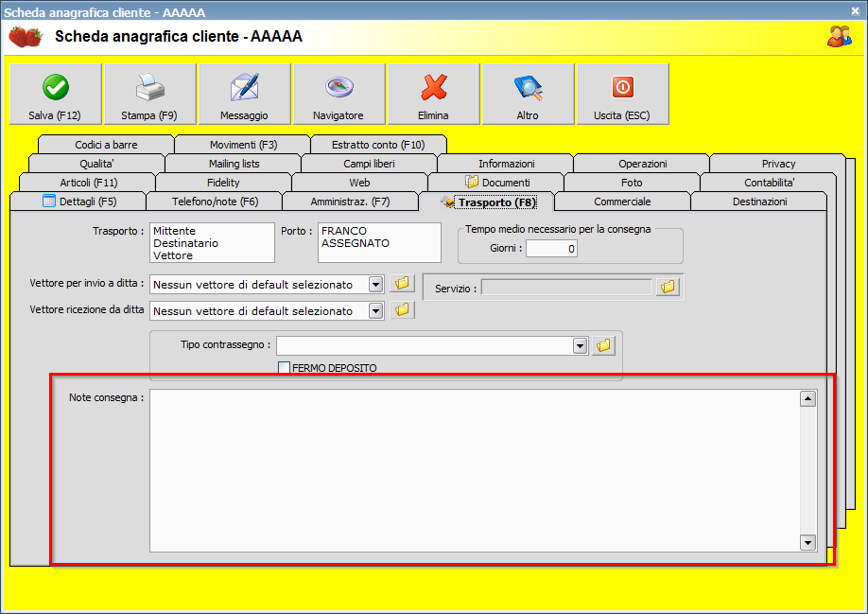Image resolution: width=868 pixels, height=614 pixels.
Task: Click inside the Note consegna text area
Action: click(475, 470)
